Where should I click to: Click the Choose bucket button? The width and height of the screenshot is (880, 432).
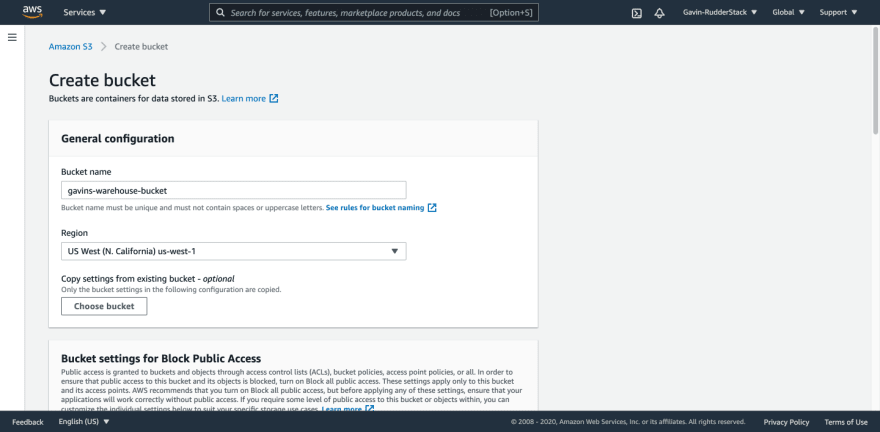pos(104,306)
